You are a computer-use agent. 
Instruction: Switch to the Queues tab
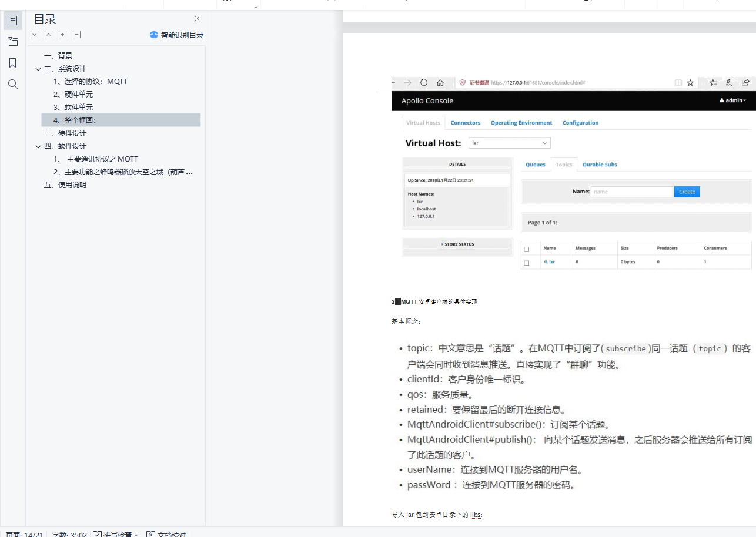click(536, 165)
